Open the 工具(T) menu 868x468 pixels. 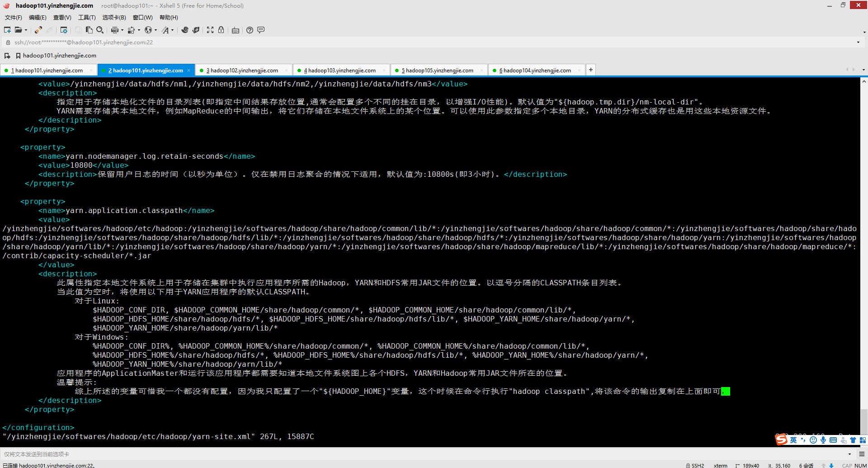click(x=86, y=17)
